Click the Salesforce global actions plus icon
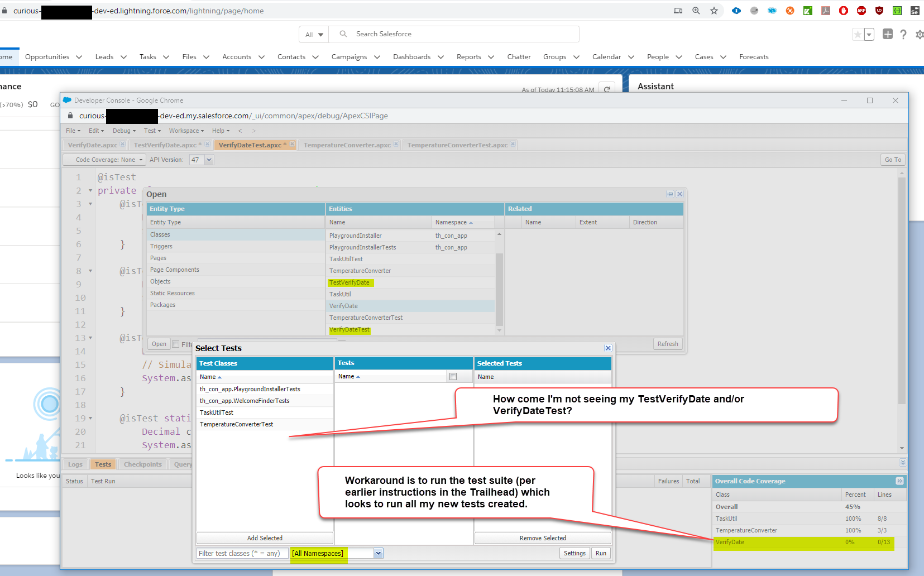 coord(887,35)
